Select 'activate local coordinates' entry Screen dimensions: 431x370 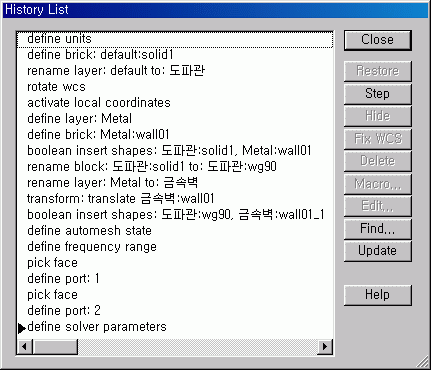point(175,103)
